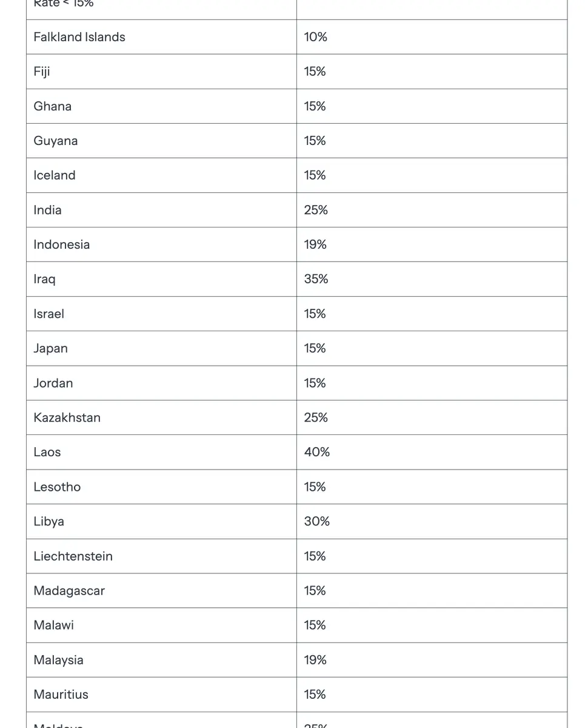585x728 pixels.
Task: Select the Iceland table cell
Action: pos(161,175)
